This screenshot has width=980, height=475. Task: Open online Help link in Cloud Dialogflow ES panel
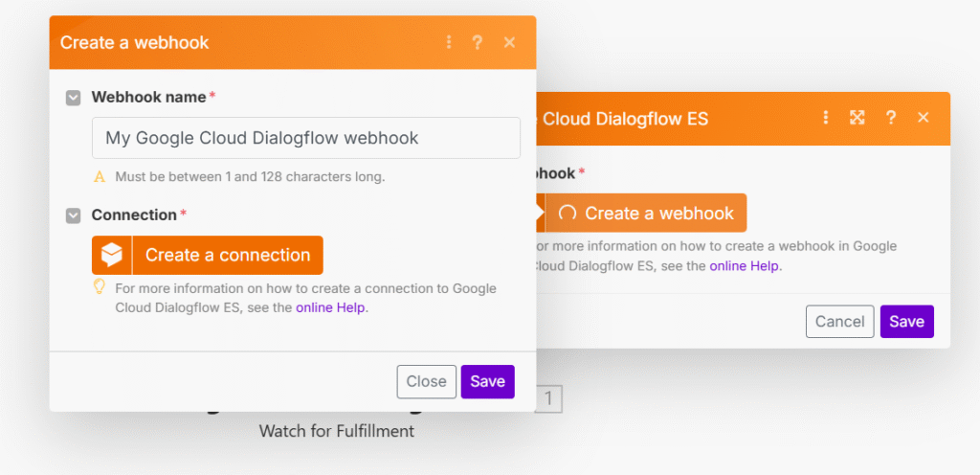coord(744,265)
